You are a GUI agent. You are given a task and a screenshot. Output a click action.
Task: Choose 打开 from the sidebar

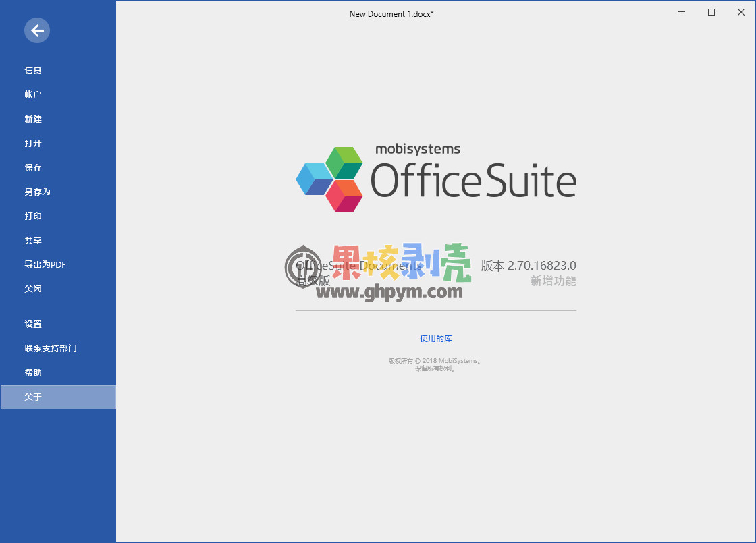34,144
